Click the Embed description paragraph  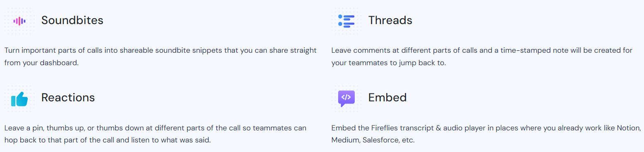point(486,134)
